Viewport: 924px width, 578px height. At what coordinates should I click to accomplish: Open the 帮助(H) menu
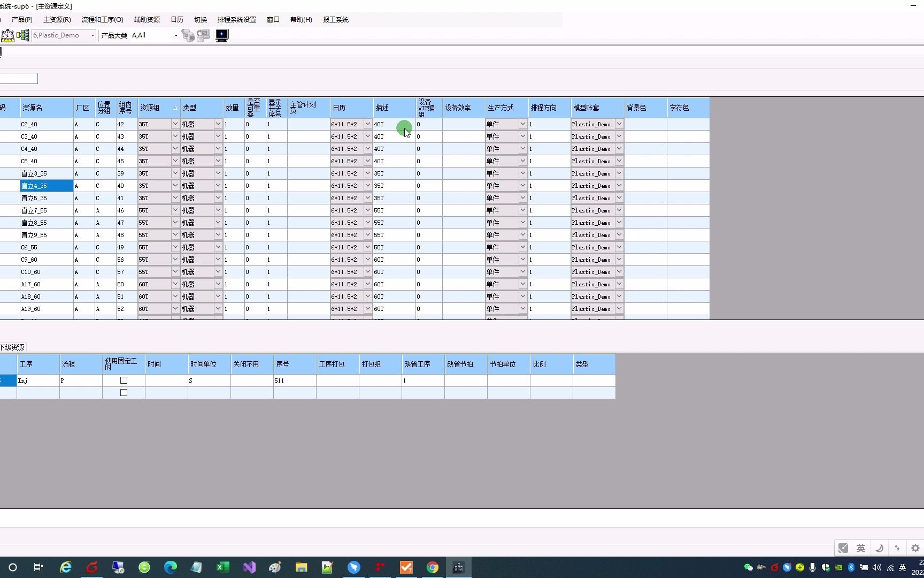pos(301,20)
